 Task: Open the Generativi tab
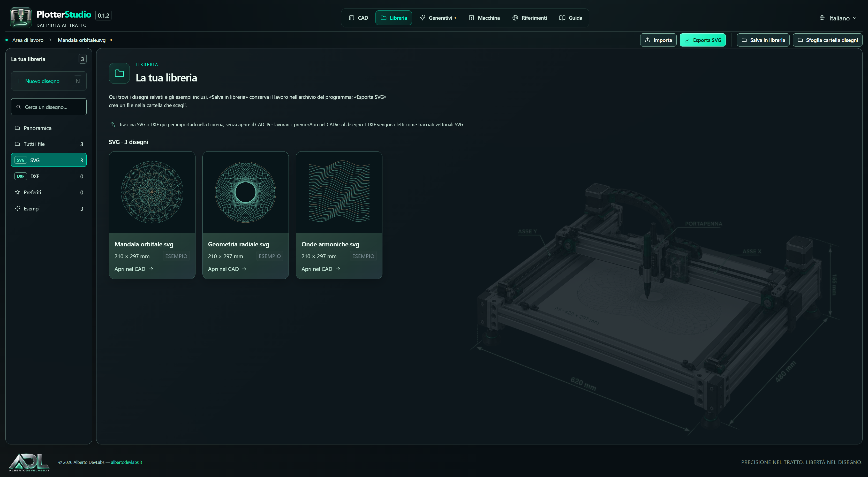438,18
